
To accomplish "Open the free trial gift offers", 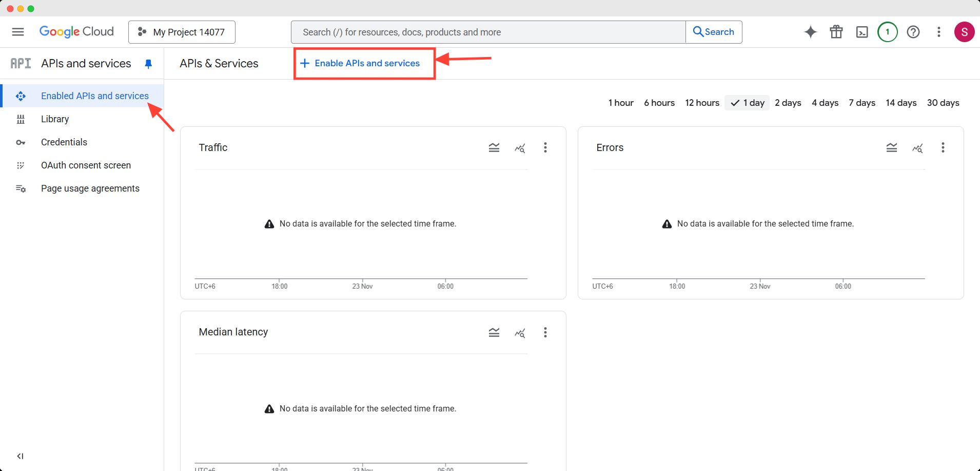I will 836,31.
